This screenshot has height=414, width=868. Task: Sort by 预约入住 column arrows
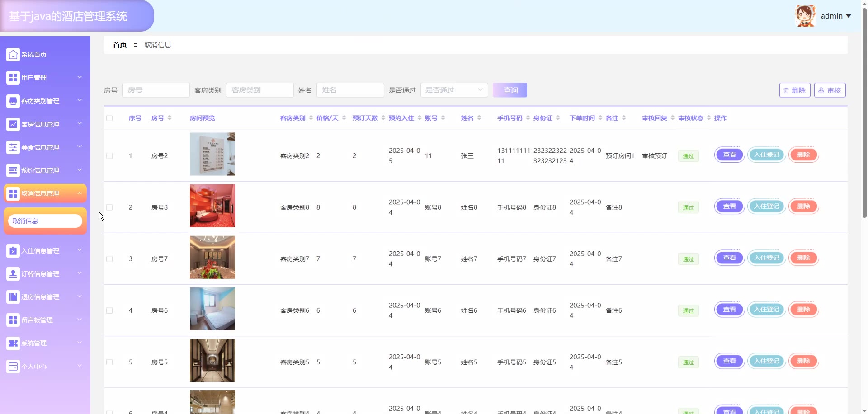420,118
